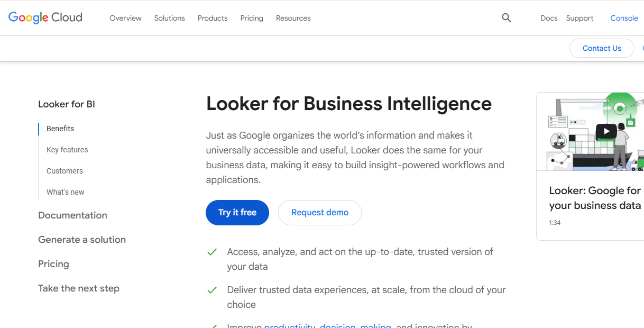644x328 pixels.
Task: Open the Solutions menu
Action: click(169, 18)
